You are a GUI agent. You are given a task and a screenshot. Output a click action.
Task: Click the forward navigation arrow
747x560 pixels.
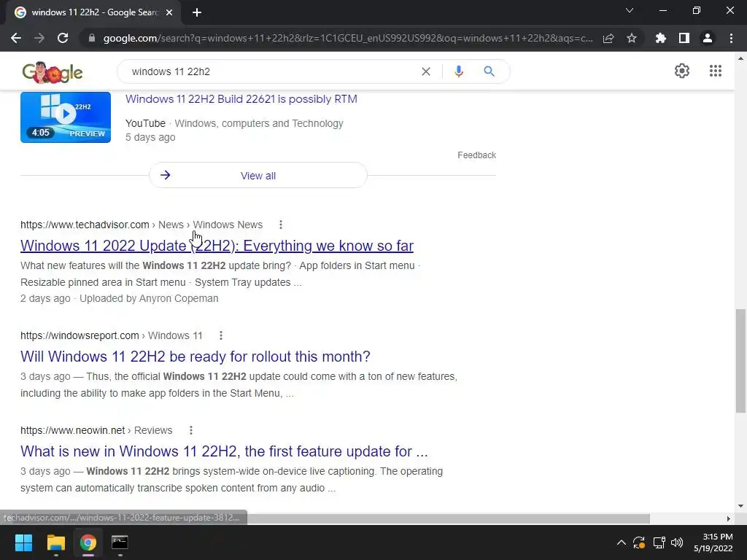[x=39, y=38]
